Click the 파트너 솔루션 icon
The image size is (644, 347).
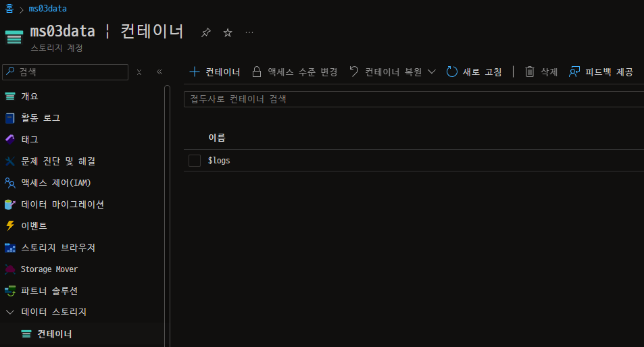[x=10, y=291]
